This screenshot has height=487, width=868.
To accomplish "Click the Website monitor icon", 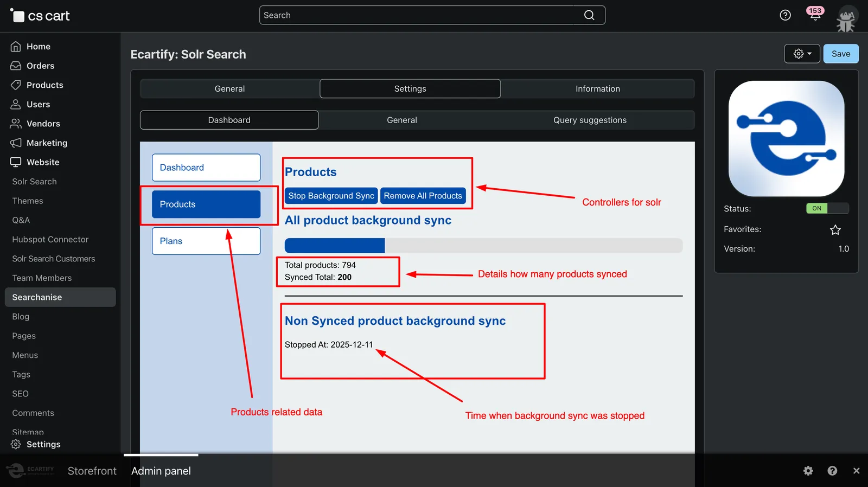I will tap(16, 162).
